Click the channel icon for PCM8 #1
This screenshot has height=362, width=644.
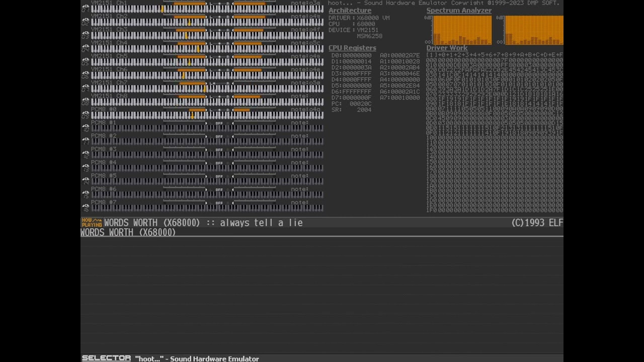point(86,128)
